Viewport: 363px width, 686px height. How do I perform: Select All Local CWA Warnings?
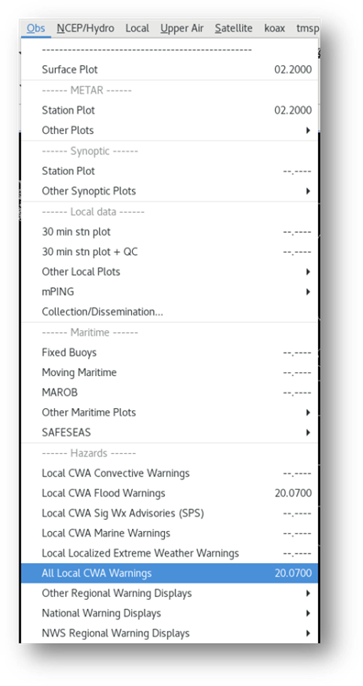169,573
